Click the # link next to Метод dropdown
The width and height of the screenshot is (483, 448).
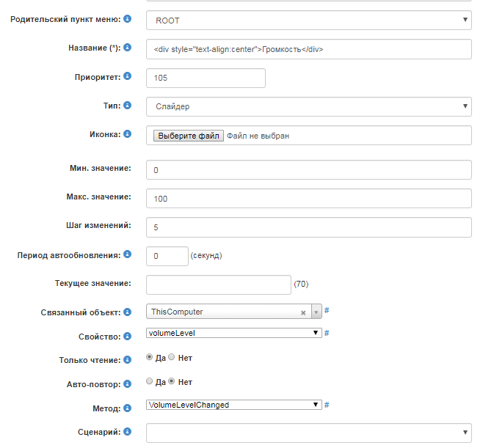tap(327, 404)
